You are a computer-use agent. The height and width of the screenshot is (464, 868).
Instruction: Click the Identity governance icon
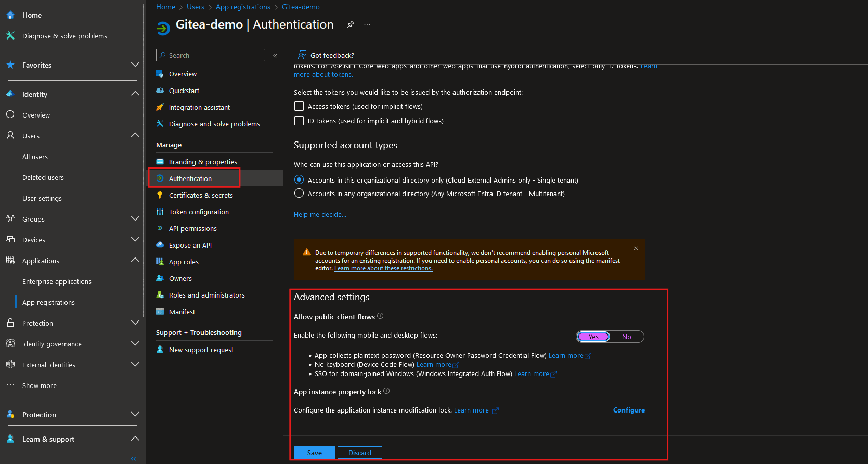click(10, 344)
